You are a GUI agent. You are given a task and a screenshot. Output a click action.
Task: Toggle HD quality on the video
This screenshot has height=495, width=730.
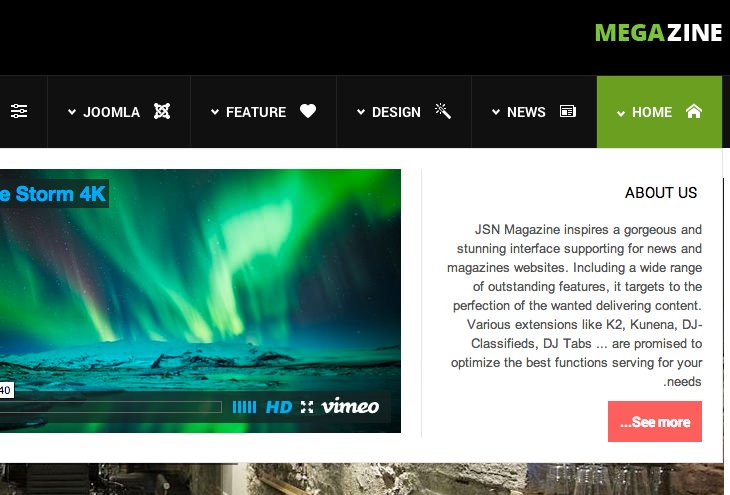278,407
